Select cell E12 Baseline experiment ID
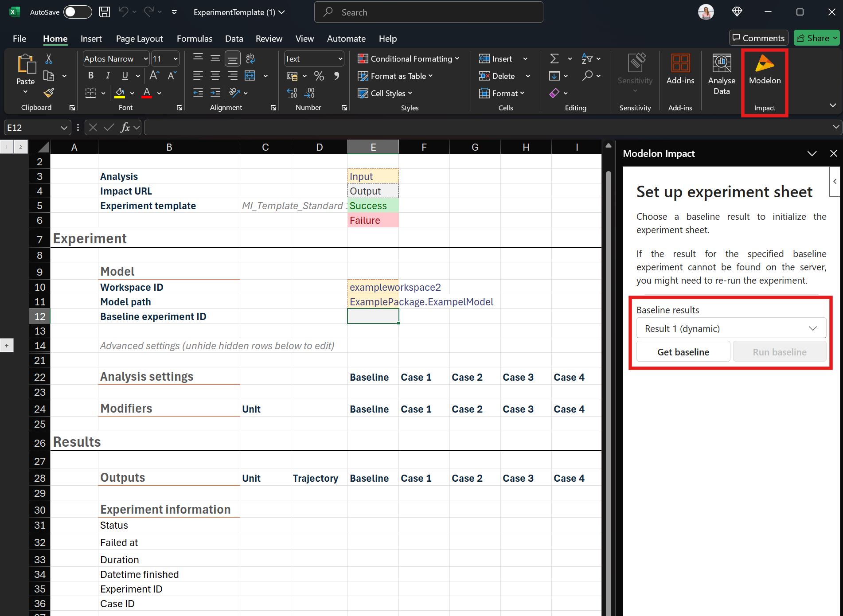Screen dimensions: 843x616 click(373, 316)
